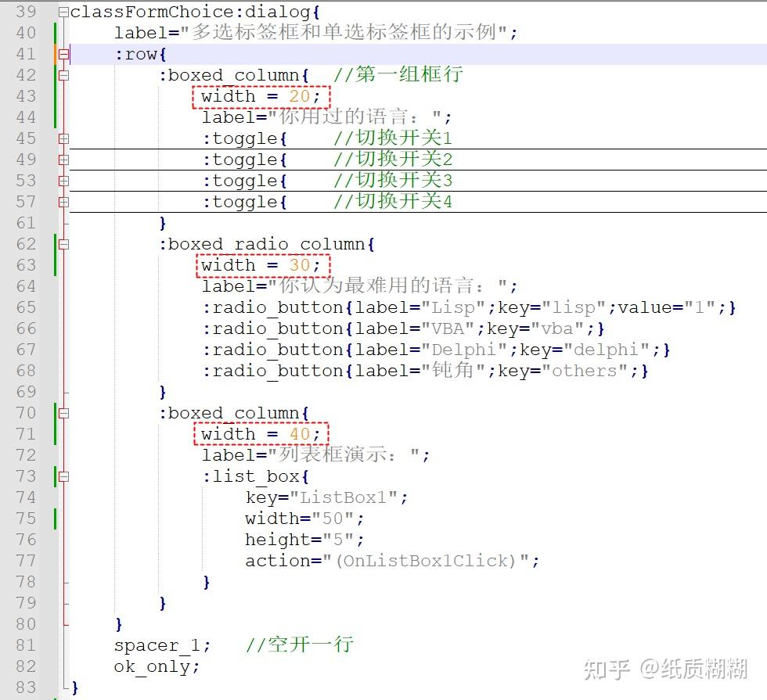Image resolution: width=767 pixels, height=700 pixels.
Task: Collapse the first :boxed_column fold marker
Action: (63, 75)
